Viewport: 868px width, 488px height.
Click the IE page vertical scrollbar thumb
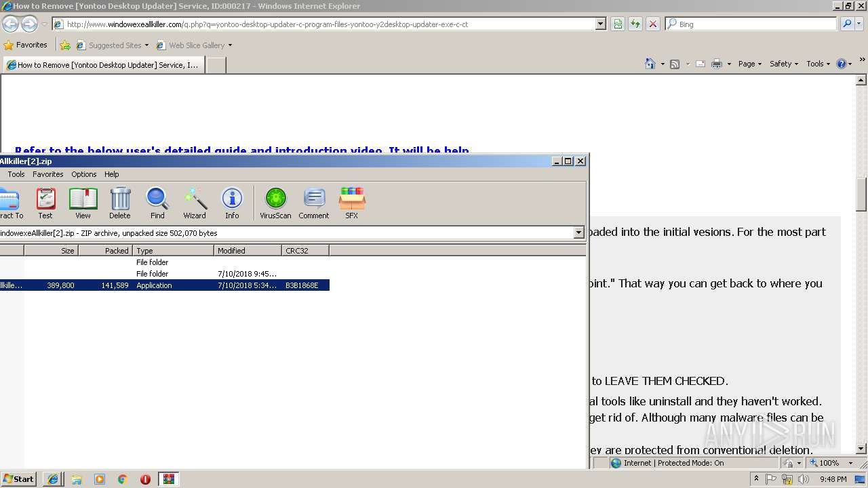coord(862,195)
